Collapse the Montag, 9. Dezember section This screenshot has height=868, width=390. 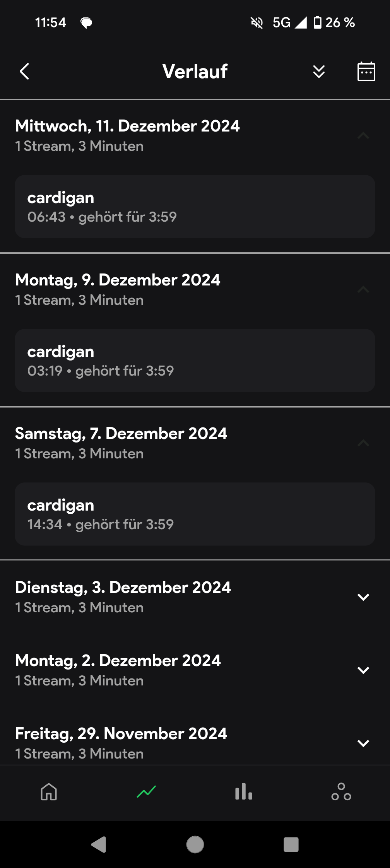[363, 289]
